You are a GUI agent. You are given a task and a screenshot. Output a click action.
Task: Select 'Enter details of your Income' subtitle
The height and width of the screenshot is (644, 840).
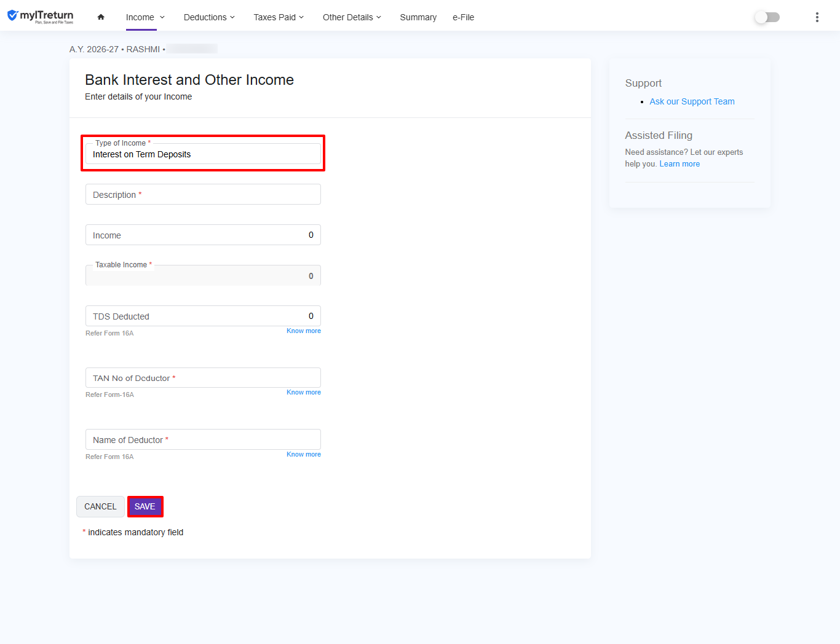[x=138, y=96]
